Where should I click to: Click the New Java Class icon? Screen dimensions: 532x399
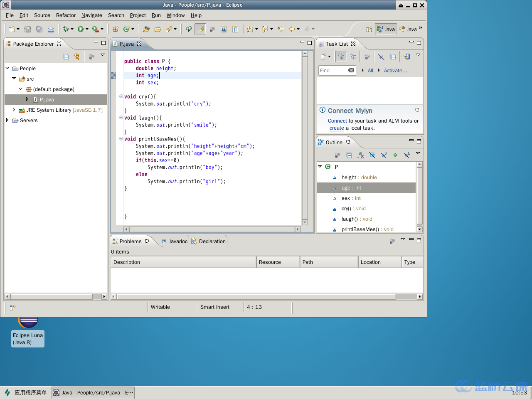click(126, 29)
